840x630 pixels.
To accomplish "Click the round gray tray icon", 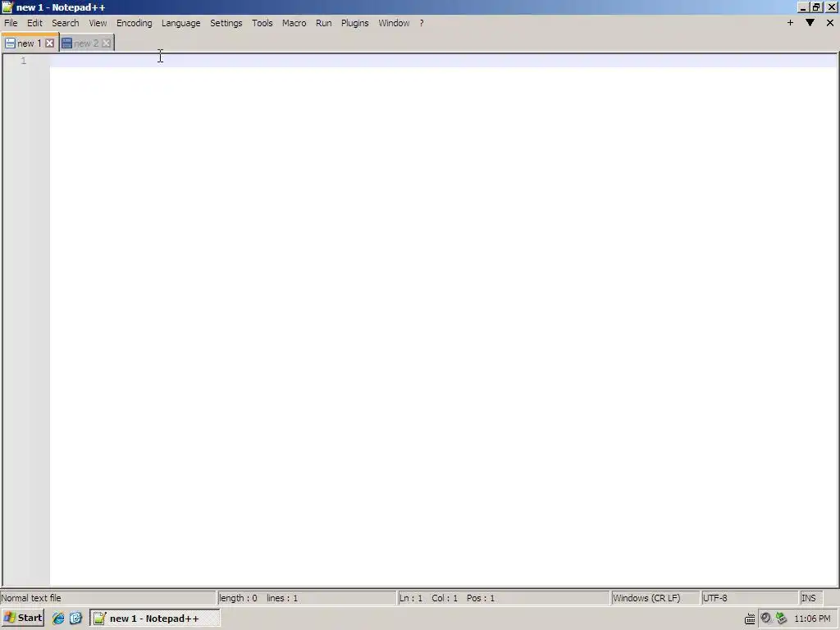I will point(766,619).
